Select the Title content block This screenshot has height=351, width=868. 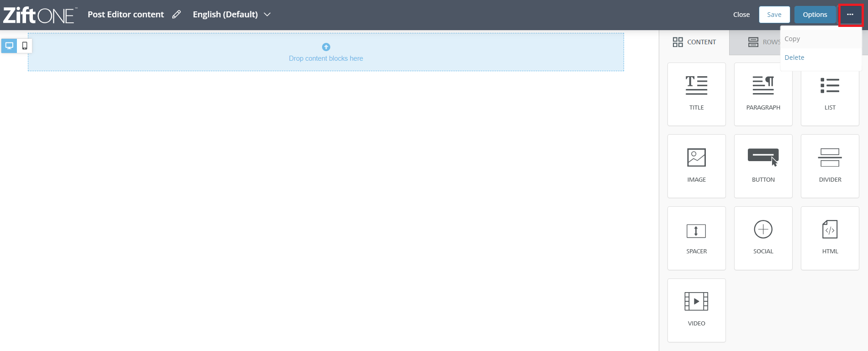click(697, 94)
